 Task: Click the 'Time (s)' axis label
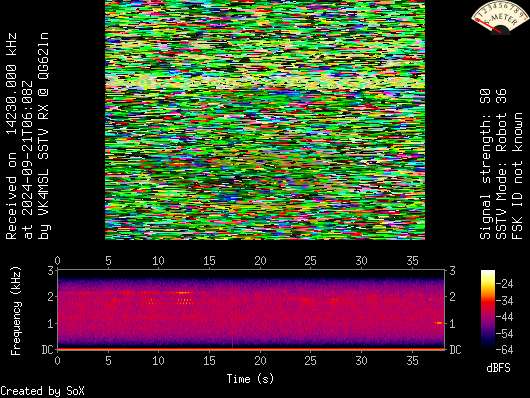coord(250,379)
